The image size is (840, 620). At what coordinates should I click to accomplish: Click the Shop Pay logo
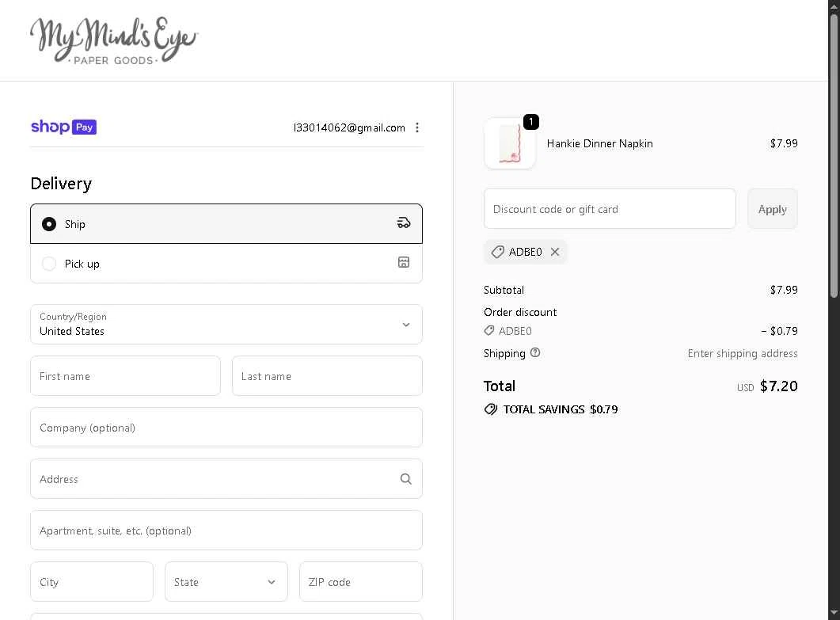64,127
